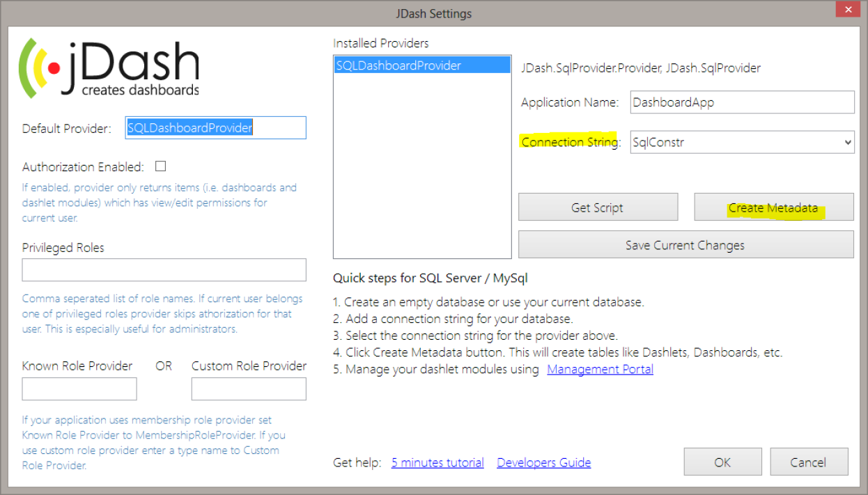The height and width of the screenshot is (495, 868).
Task: Click the jDash logo image
Action: pyautogui.click(x=109, y=68)
